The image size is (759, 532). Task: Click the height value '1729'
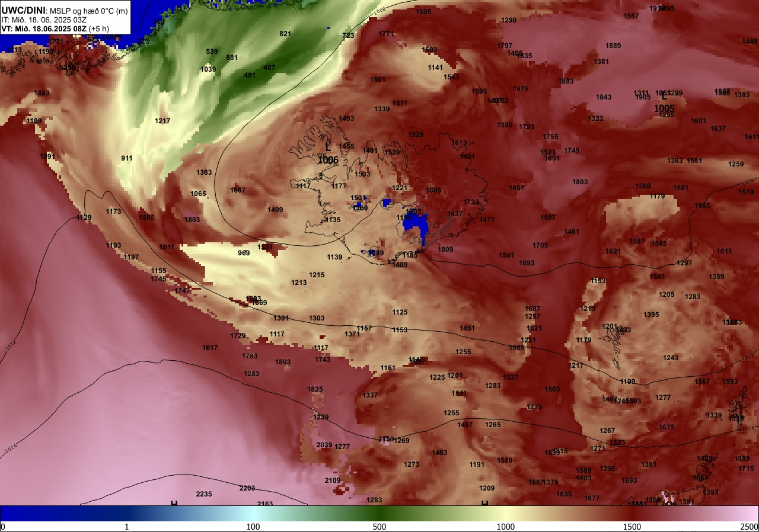[x=238, y=336]
